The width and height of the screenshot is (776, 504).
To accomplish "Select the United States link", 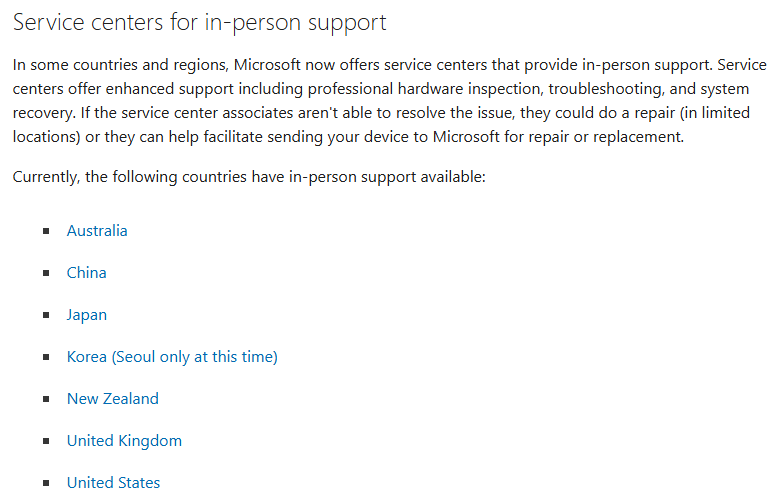I will 113,483.
